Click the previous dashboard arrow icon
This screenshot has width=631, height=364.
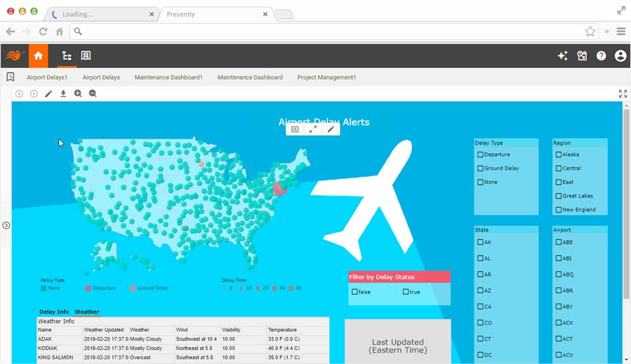pyautogui.click(x=19, y=94)
